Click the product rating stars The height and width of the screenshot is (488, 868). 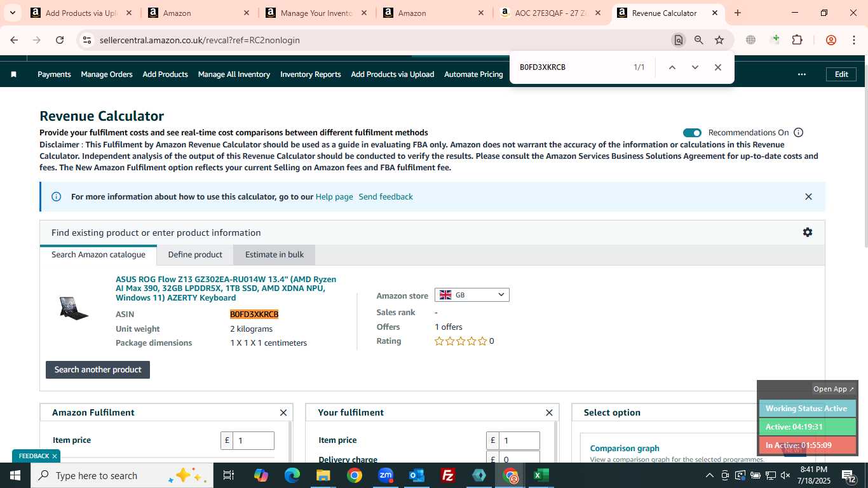coord(461,341)
